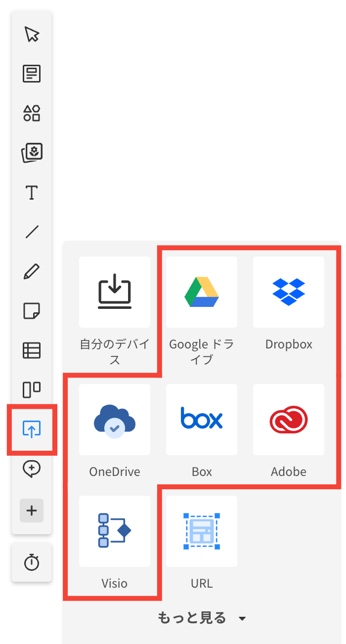Click the Upload tool in toolbar
The height and width of the screenshot is (644, 346).
pyautogui.click(x=32, y=429)
